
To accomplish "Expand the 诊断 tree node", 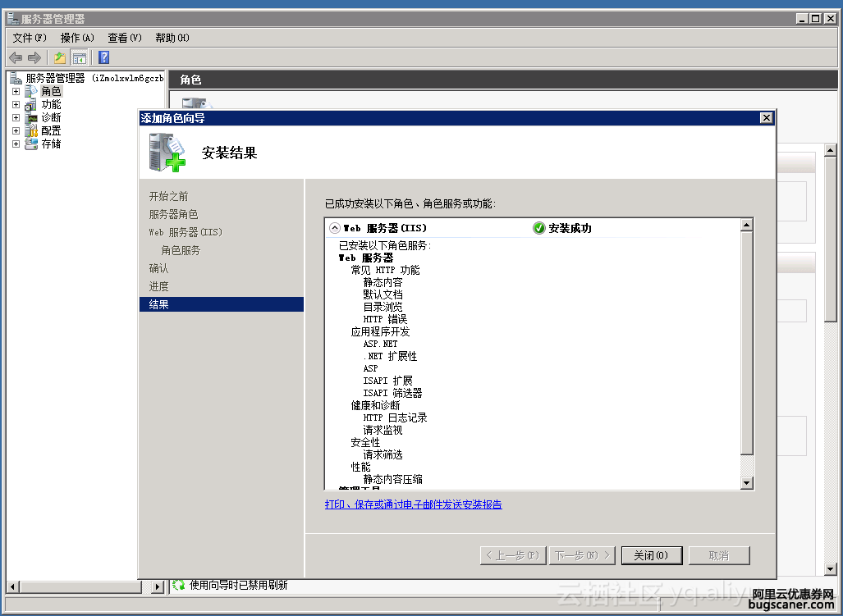I will (x=16, y=117).
